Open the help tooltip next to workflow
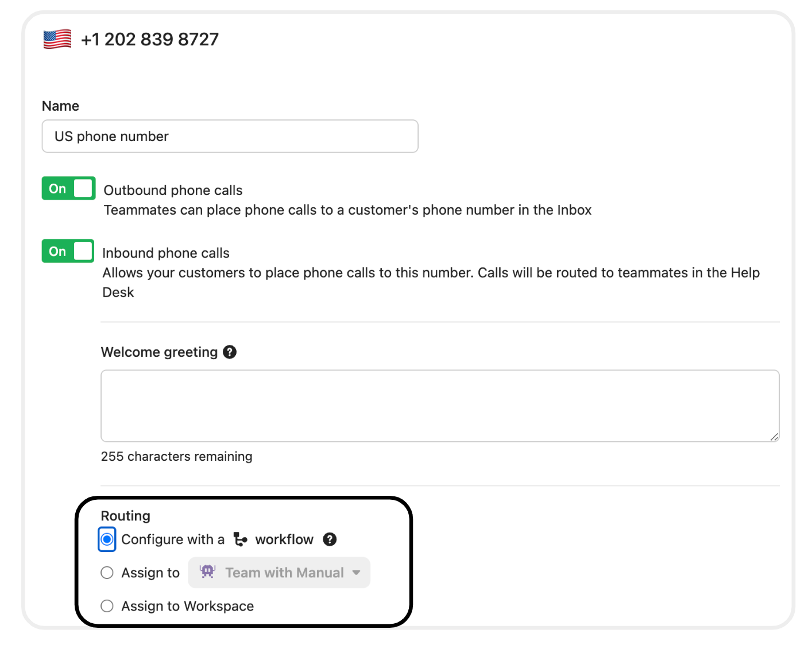This screenshot has height=645, width=812. (330, 539)
